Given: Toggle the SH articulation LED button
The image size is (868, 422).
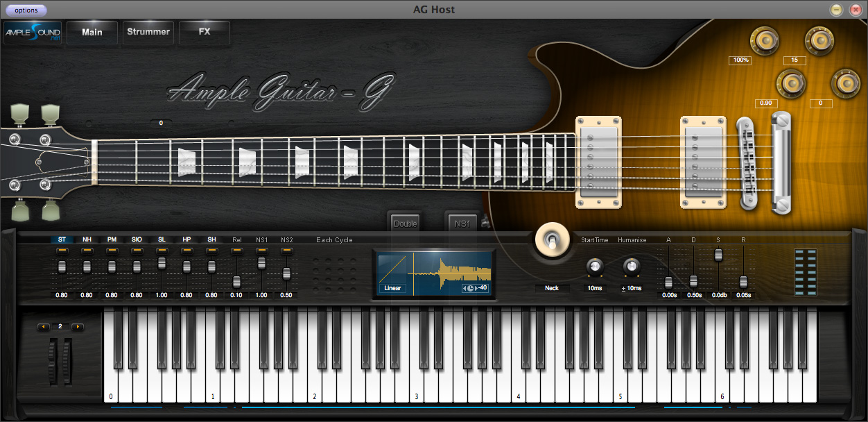Looking at the screenshot, I should tap(211, 249).
